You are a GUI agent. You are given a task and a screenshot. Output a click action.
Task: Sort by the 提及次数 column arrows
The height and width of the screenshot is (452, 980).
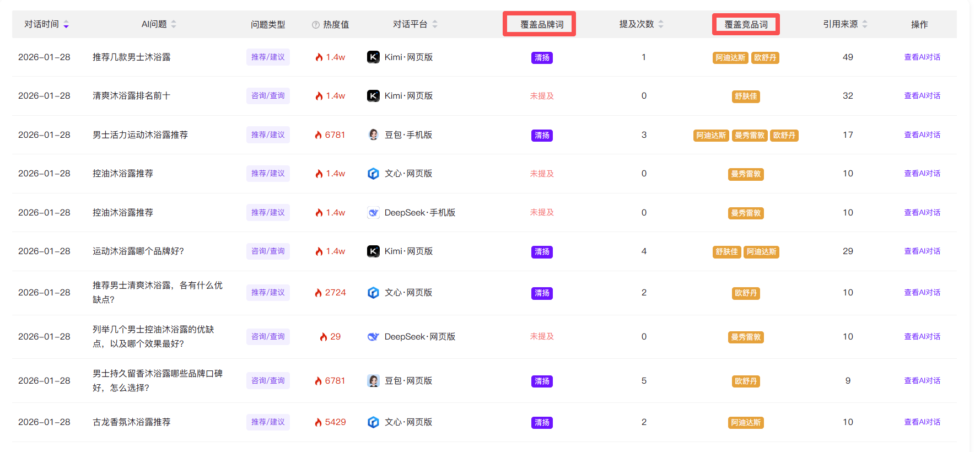click(661, 24)
